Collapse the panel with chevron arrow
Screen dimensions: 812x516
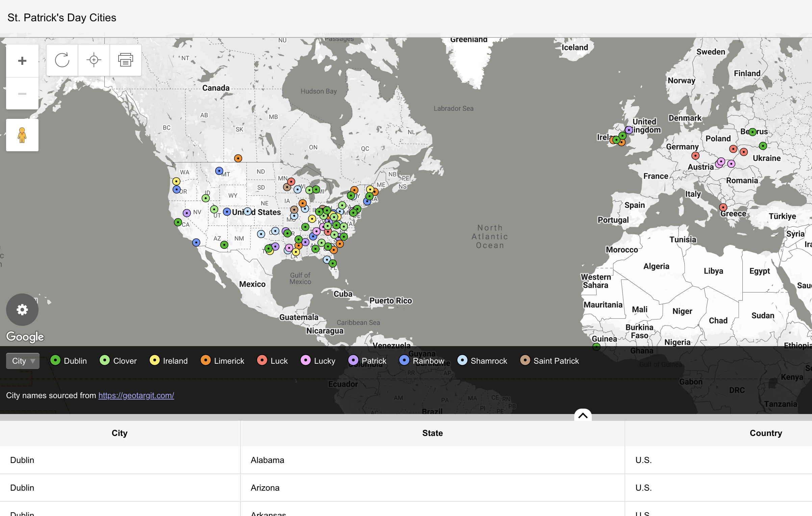pos(583,415)
